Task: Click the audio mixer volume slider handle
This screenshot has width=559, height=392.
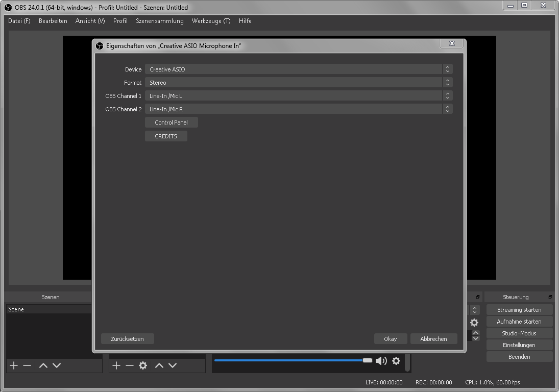Action: (x=368, y=360)
